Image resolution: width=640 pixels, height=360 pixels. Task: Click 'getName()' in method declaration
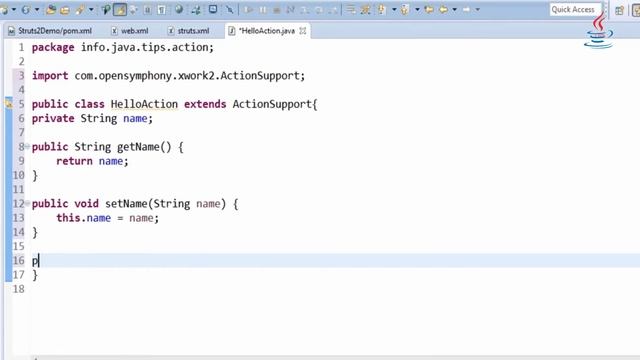tap(144, 147)
